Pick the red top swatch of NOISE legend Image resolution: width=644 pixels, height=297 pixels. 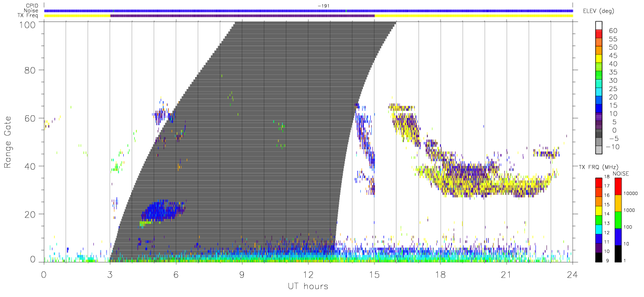[618, 186]
